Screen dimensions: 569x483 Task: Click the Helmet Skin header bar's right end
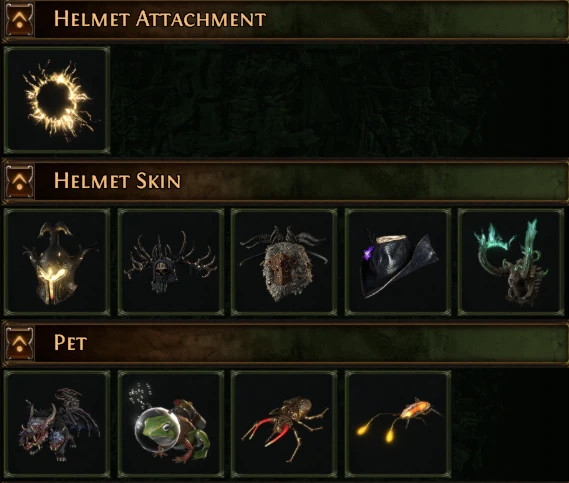[544, 181]
